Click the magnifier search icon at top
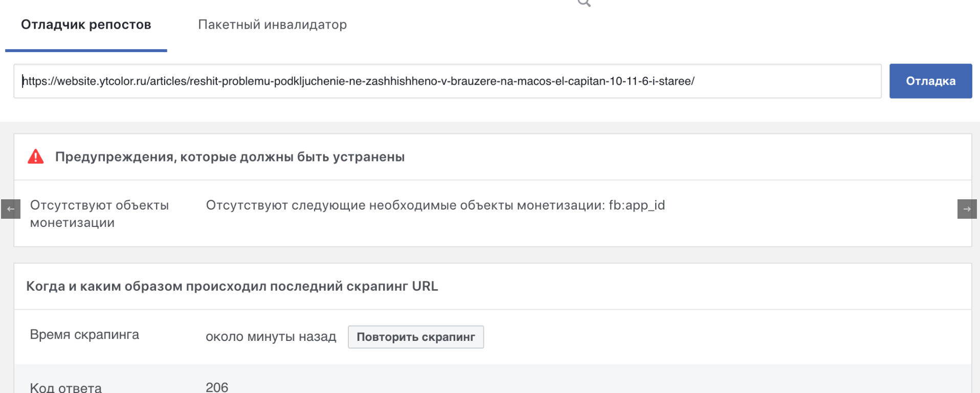980x393 pixels. tap(584, 3)
